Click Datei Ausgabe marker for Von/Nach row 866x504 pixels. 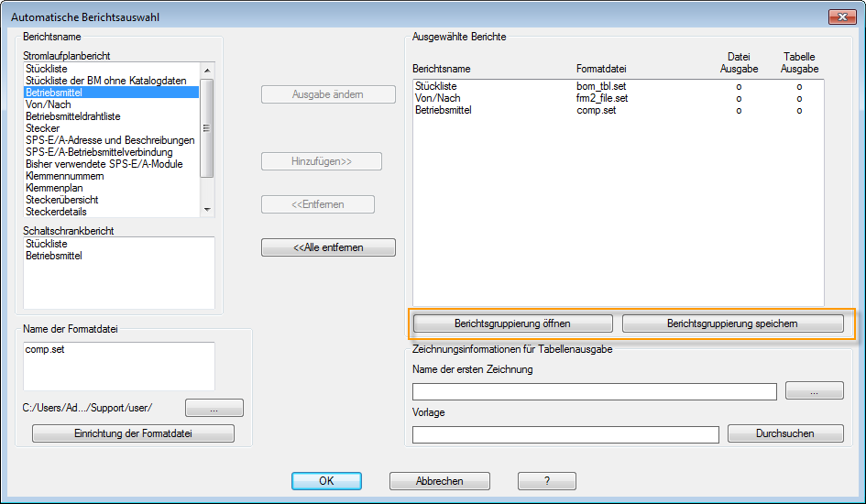[x=739, y=99]
